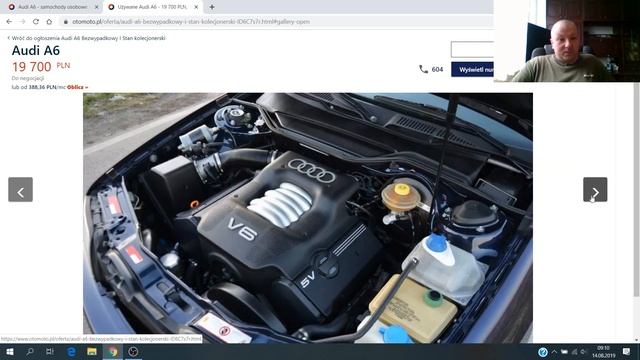Go back with the browser back arrow

(9, 22)
